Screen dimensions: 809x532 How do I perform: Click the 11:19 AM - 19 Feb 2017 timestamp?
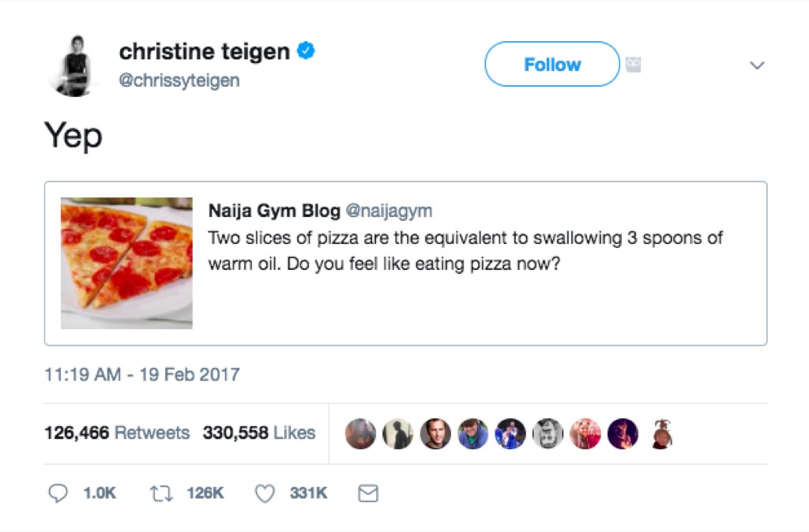coord(141,374)
